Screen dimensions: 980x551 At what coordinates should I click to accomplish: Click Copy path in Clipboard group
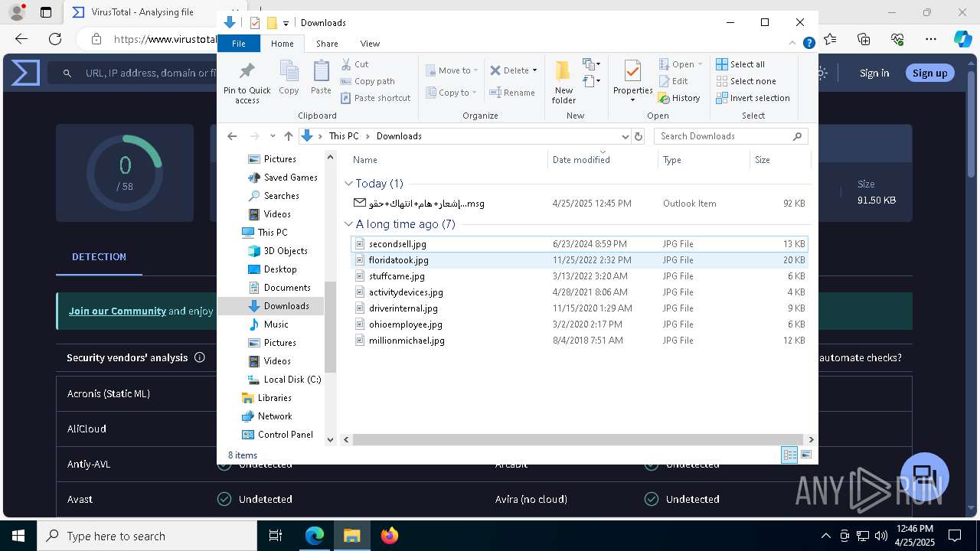367,81
